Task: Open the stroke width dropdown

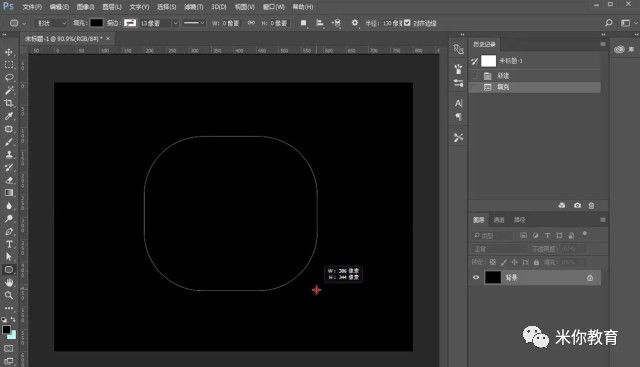Action: 176,23
